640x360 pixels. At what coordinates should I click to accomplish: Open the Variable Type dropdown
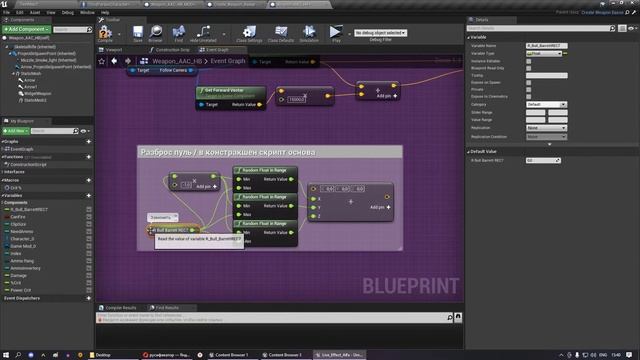click(544, 53)
